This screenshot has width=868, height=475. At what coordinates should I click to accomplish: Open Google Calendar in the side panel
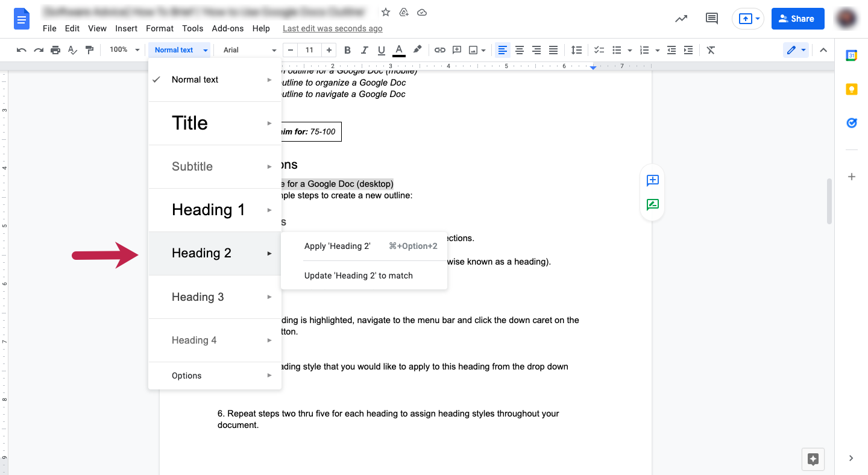(851, 55)
